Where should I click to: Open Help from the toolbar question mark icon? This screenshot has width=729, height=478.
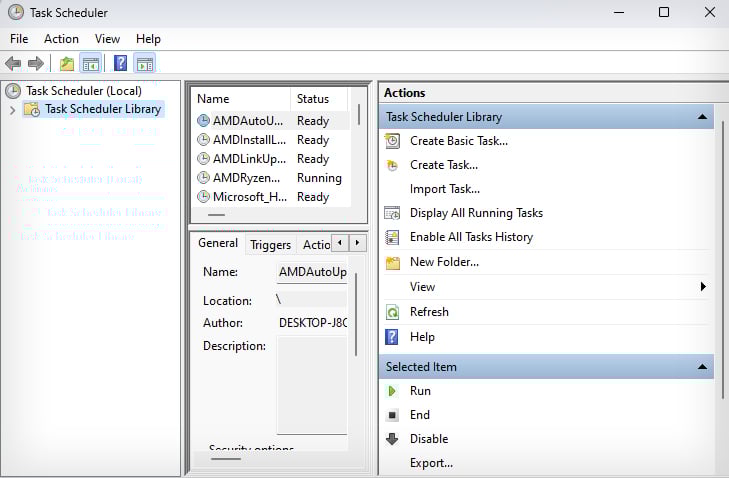pyautogui.click(x=120, y=63)
